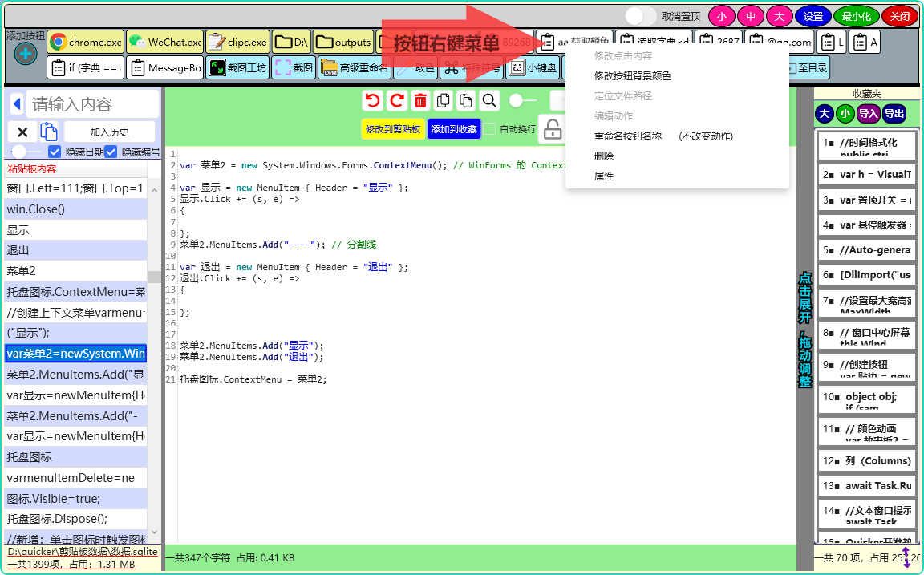Click the redo icon in editor toolbar
Screen dimensions: 924x575
pyautogui.click(x=396, y=101)
